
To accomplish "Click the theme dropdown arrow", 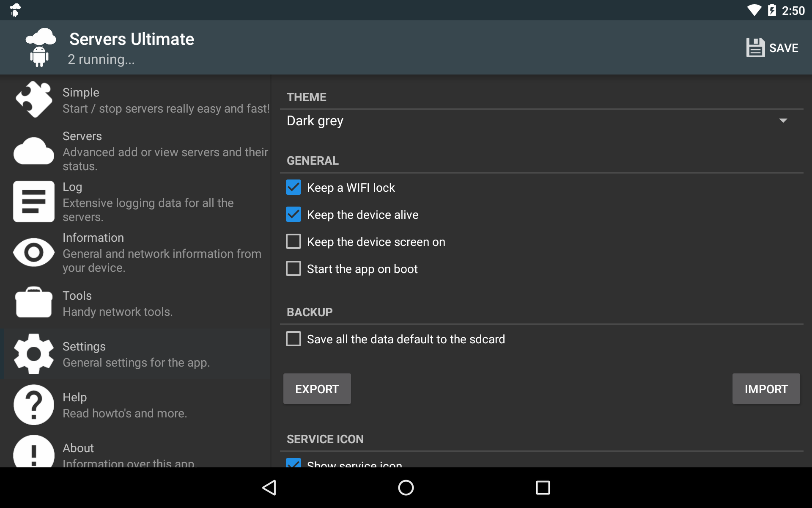I will coord(783,121).
